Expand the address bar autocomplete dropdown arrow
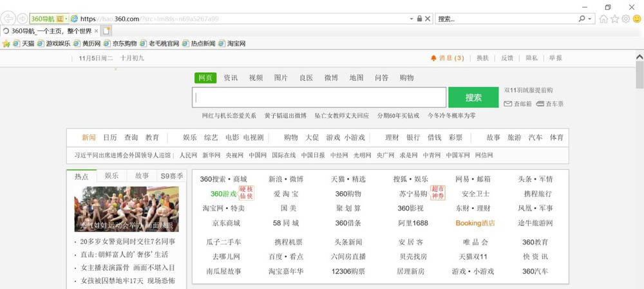The height and width of the screenshot is (289, 644). 412,19
